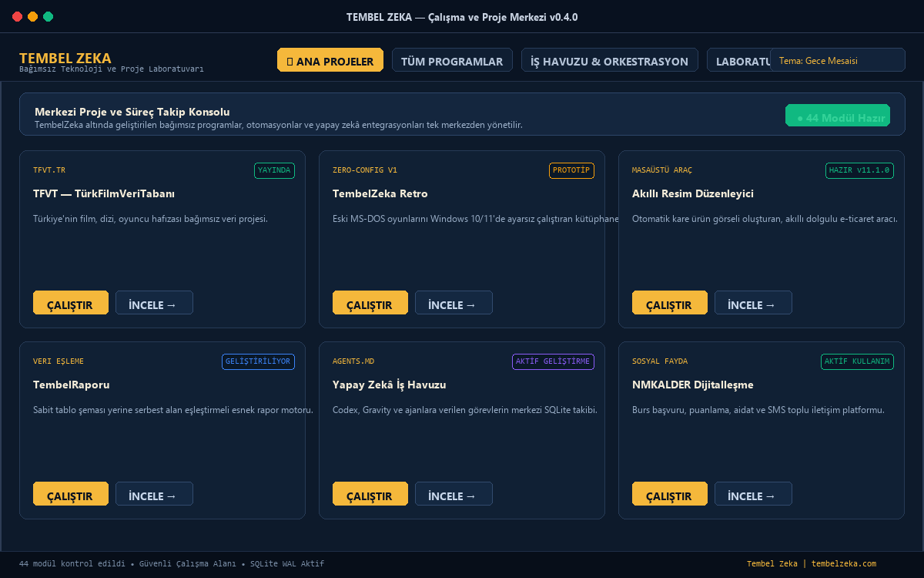Click the HAZIR v11.1.0 badge
Image resolution: width=924 pixels, height=578 pixels.
click(x=859, y=170)
